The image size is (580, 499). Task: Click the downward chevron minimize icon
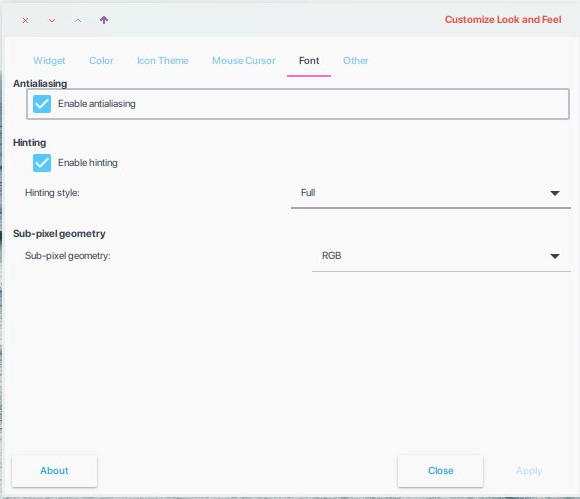pos(52,20)
